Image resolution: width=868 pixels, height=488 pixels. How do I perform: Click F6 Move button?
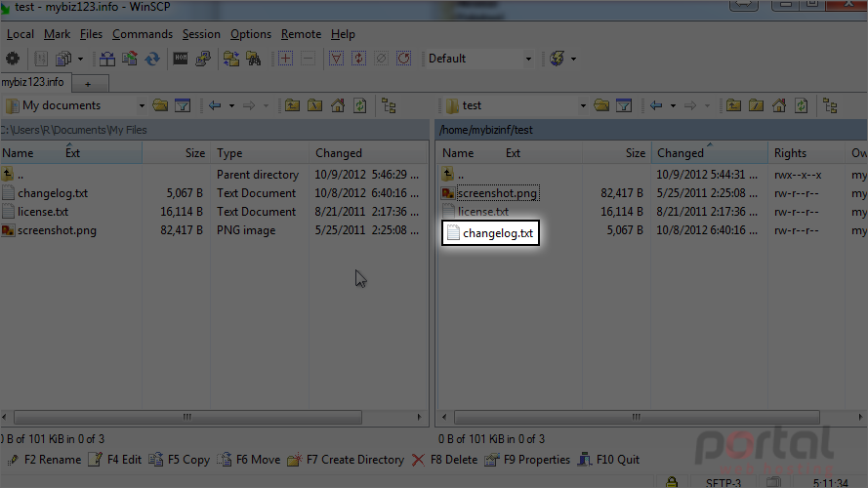pos(249,460)
